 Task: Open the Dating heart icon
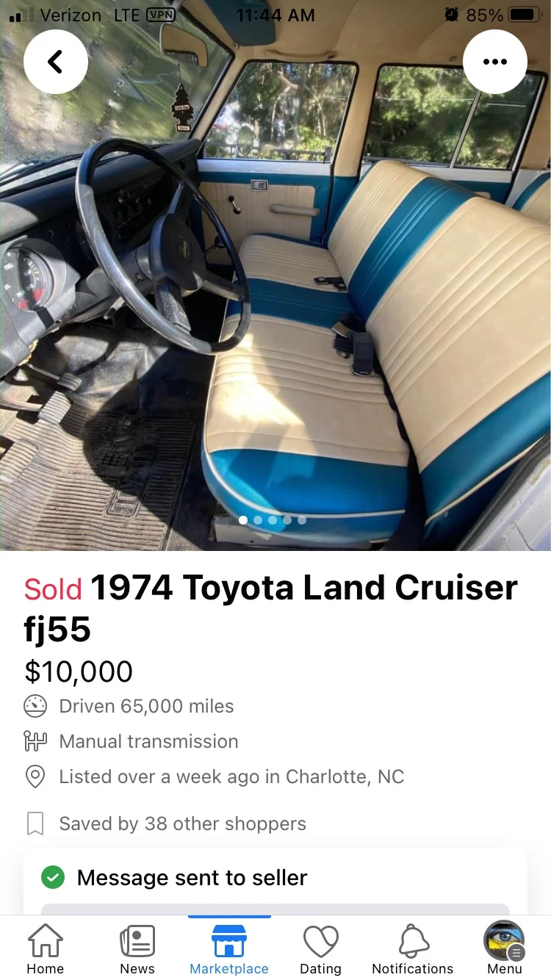(x=321, y=941)
